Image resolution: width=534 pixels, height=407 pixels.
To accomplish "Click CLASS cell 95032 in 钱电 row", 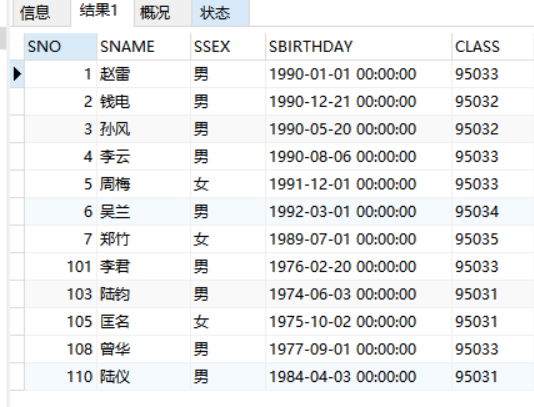I will click(493, 102).
